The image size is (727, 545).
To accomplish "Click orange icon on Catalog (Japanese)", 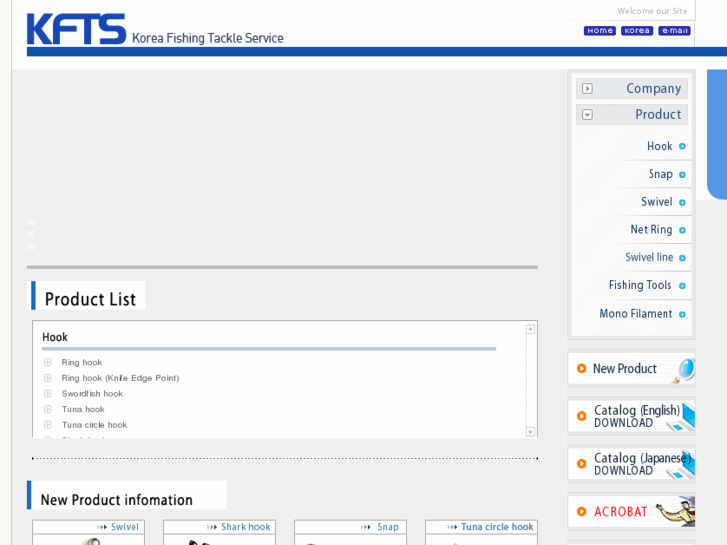I will [x=581, y=463].
